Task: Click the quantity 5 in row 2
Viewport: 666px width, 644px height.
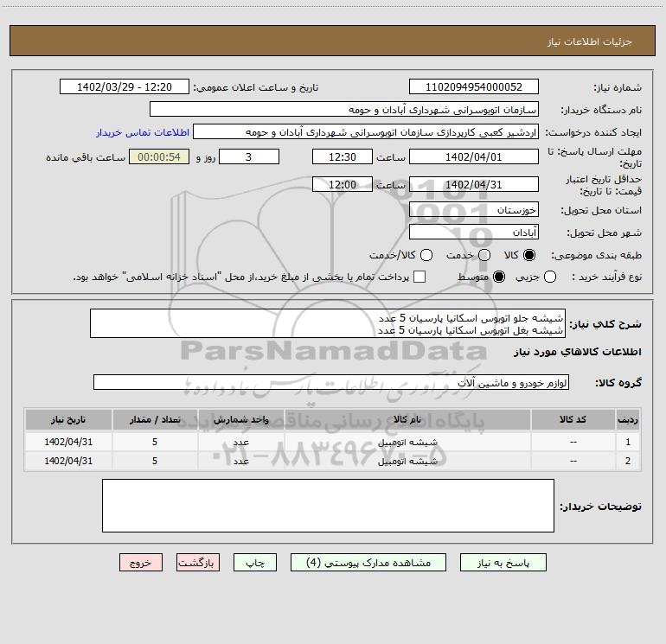Action: [x=155, y=461]
